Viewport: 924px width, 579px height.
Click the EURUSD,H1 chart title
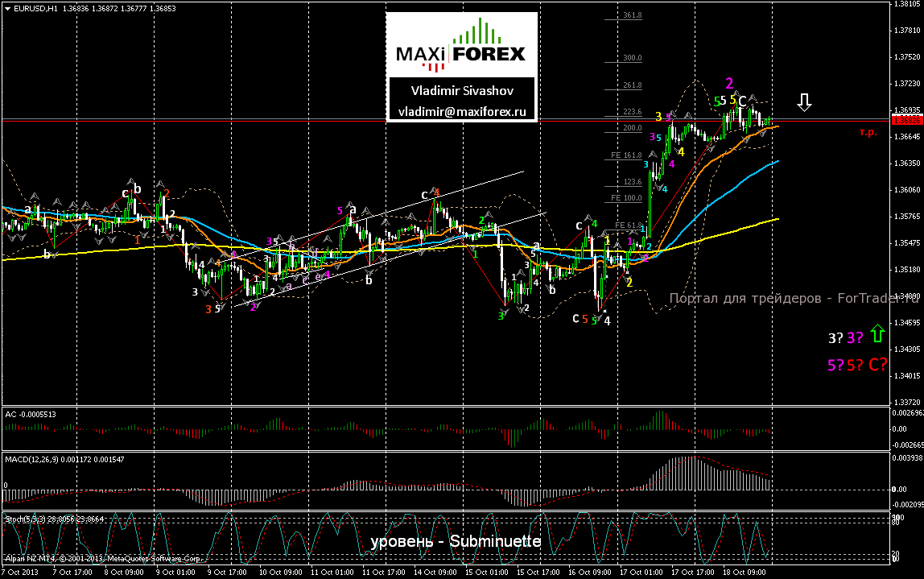click(x=36, y=9)
